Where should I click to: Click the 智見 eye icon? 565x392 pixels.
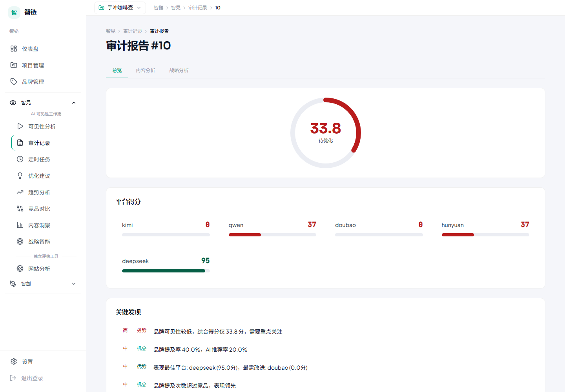pos(13,103)
